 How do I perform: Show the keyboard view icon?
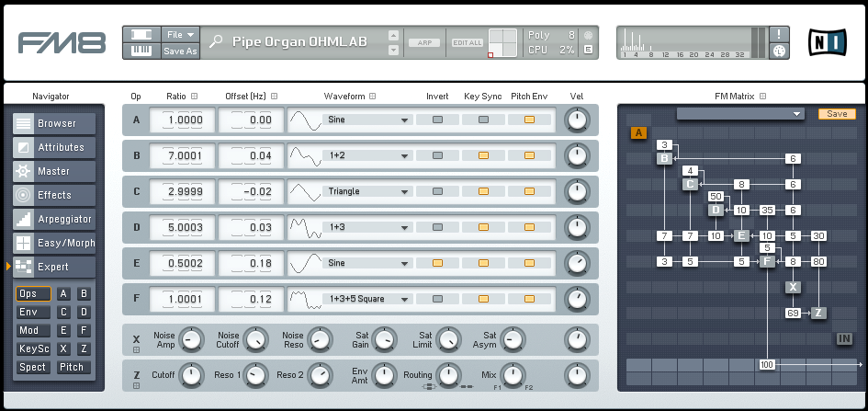[x=141, y=51]
